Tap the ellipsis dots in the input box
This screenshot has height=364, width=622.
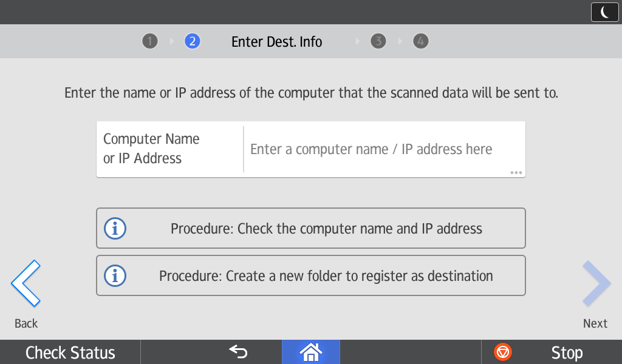point(516,173)
